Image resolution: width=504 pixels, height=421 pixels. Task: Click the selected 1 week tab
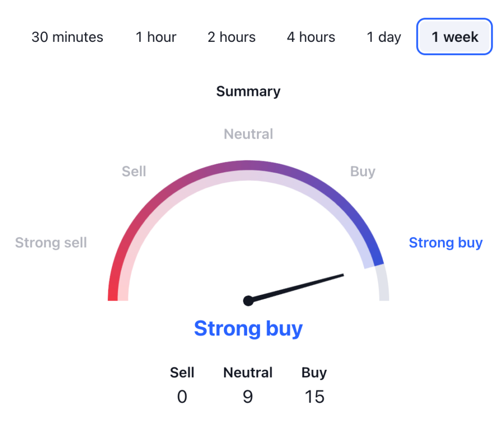click(x=454, y=37)
